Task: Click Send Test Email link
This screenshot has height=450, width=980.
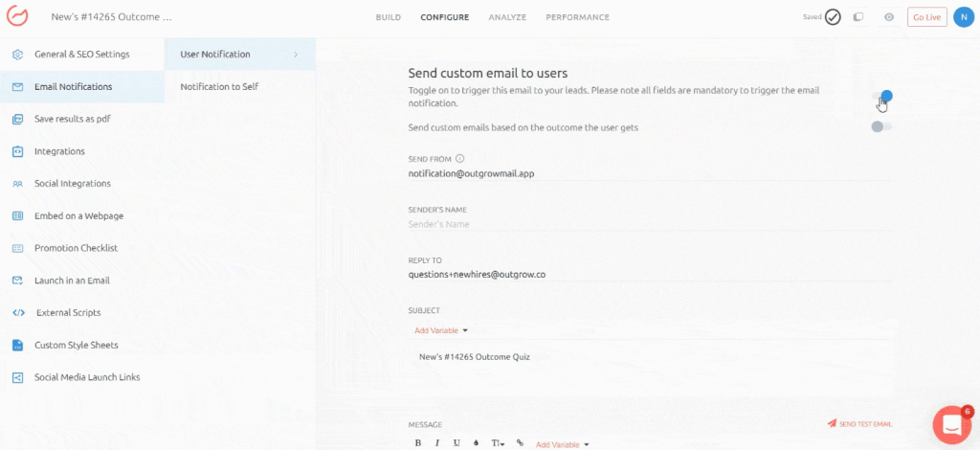Action: (859, 424)
